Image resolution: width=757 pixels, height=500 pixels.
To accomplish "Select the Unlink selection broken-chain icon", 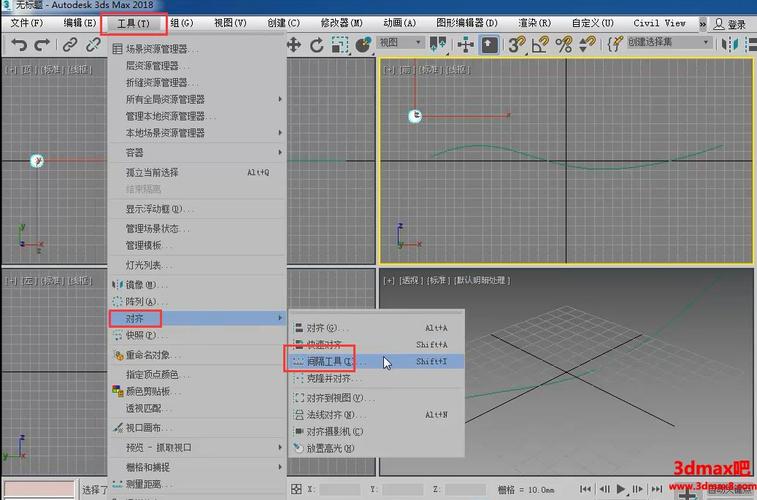I will click(x=93, y=45).
